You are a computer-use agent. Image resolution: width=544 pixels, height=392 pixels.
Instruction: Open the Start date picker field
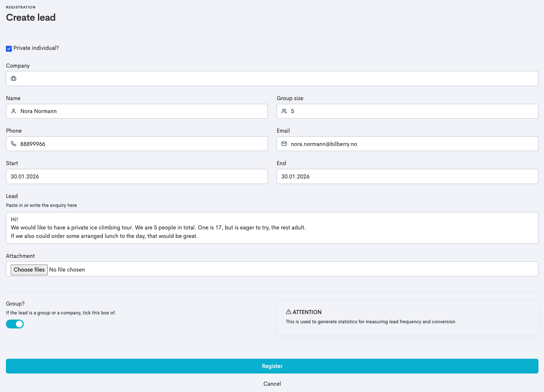click(x=137, y=177)
